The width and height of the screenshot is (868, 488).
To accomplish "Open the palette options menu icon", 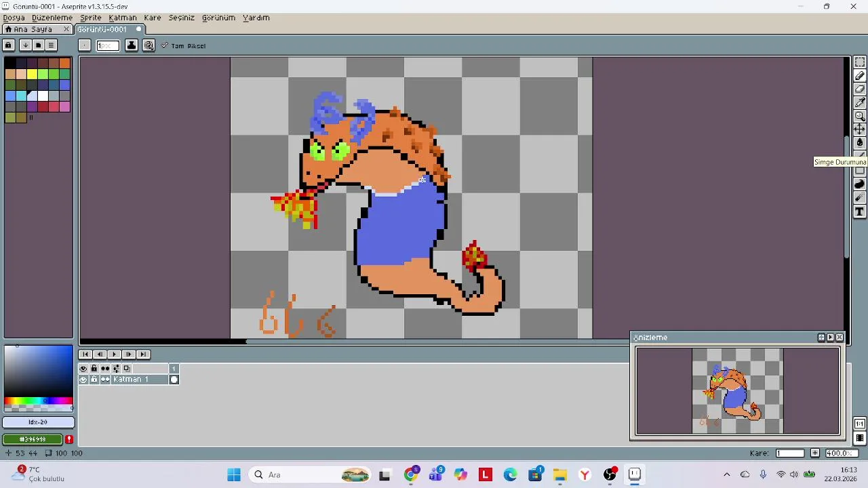I will click(x=51, y=45).
